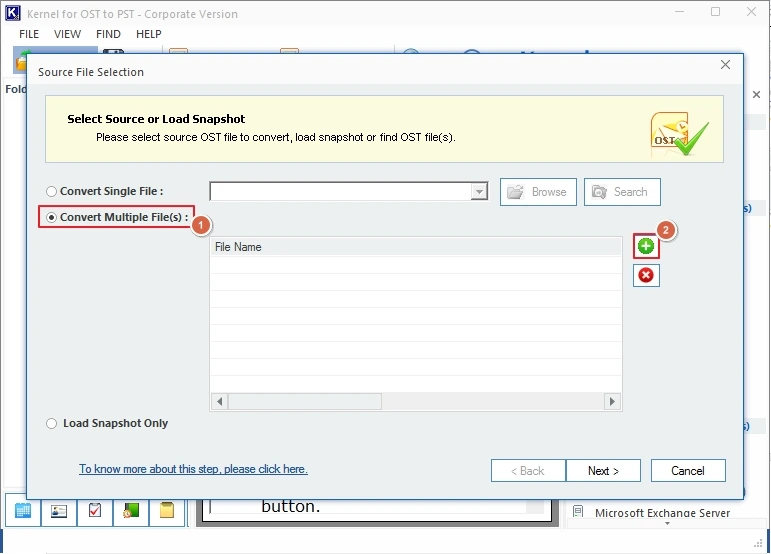771x554 pixels.
Task: Select Load Snapshot Only radio button
Action: pos(51,423)
